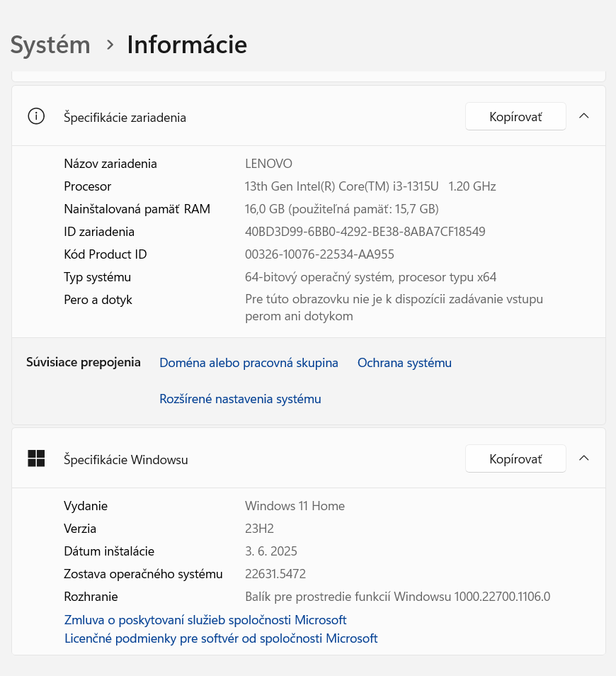Click the Typ systému label

97,277
